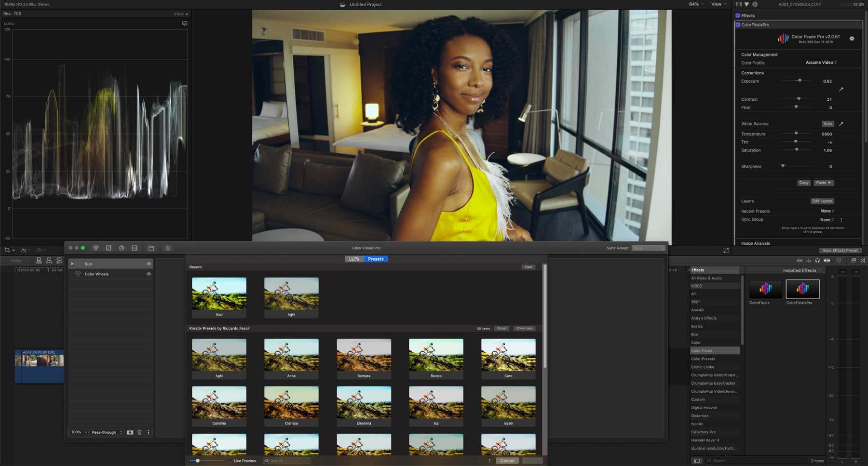Open the Installed Effects dropdown
868x466 pixels.
coord(802,270)
